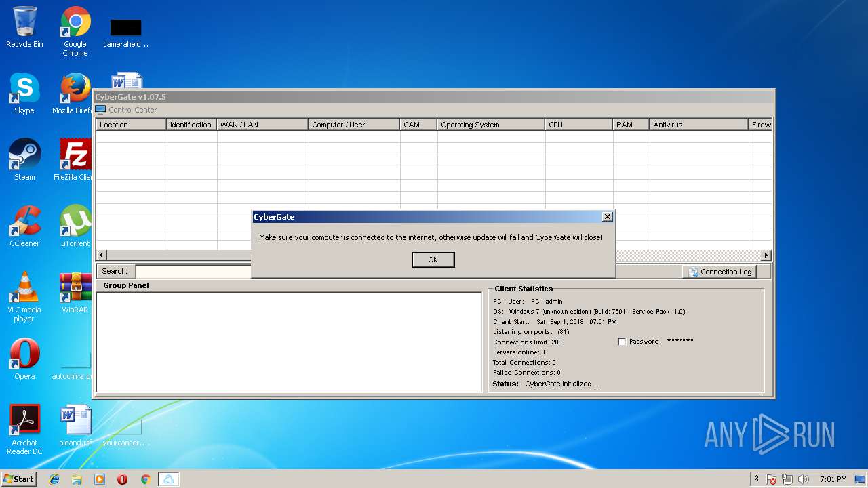The height and width of the screenshot is (488, 868).
Task: Click the WAN / LAN column header
Action: [x=262, y=125]
